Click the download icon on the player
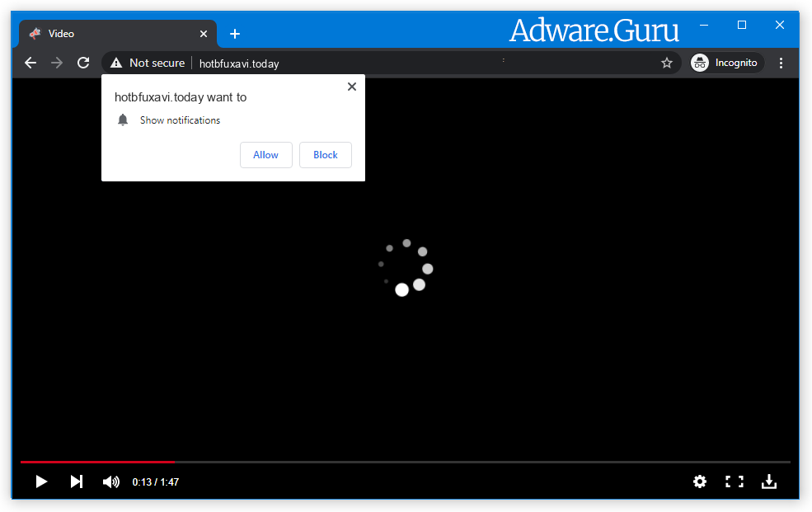Screen dimensions: 812x512 point(768,481)
